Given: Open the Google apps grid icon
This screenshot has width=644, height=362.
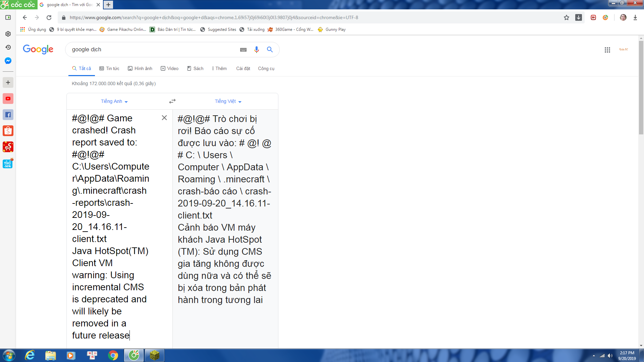Looking at the screenshot, I should tap(607, 50).
